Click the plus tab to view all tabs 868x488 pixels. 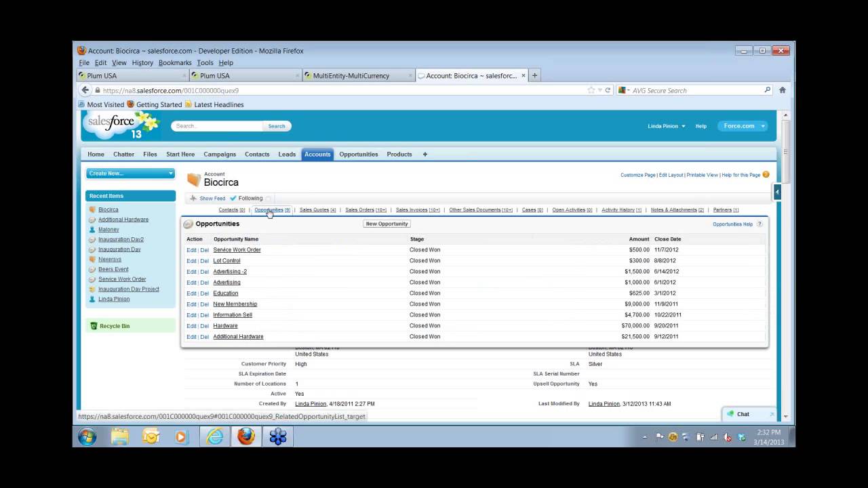point(425,154)
